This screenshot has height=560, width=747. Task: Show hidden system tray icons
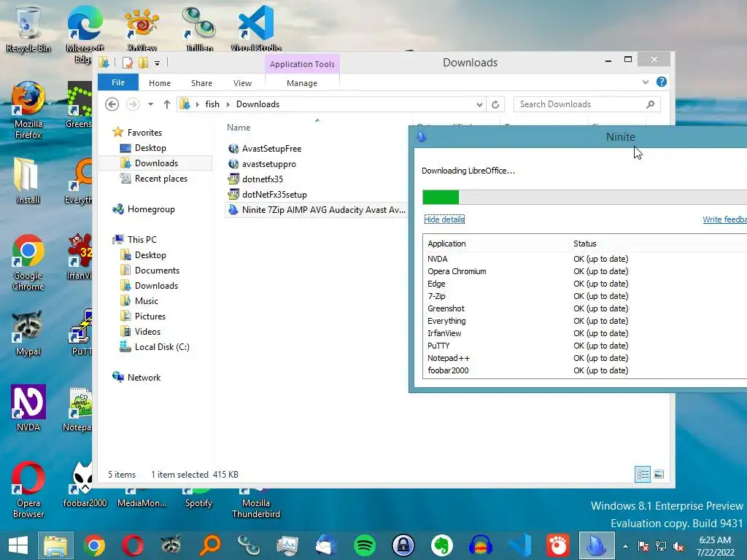(625, 546)
